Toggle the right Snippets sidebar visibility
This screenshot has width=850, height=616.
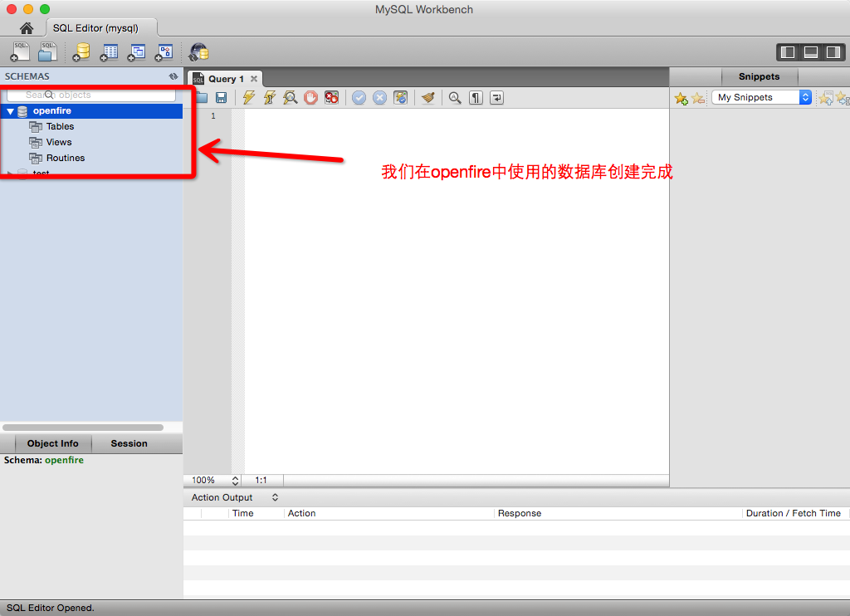point(833,52)
